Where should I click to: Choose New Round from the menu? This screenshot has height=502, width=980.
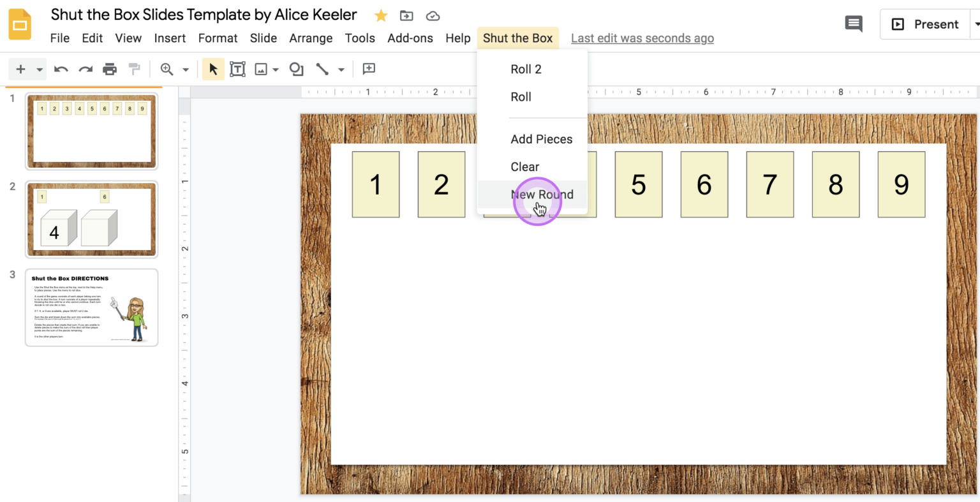point(542,195)
